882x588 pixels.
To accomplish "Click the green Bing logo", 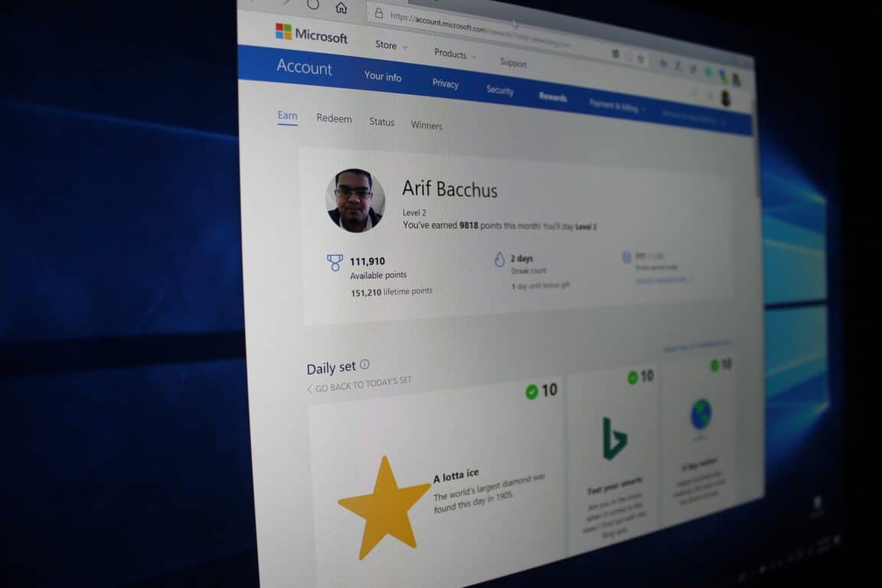I will tap(614, 439).
